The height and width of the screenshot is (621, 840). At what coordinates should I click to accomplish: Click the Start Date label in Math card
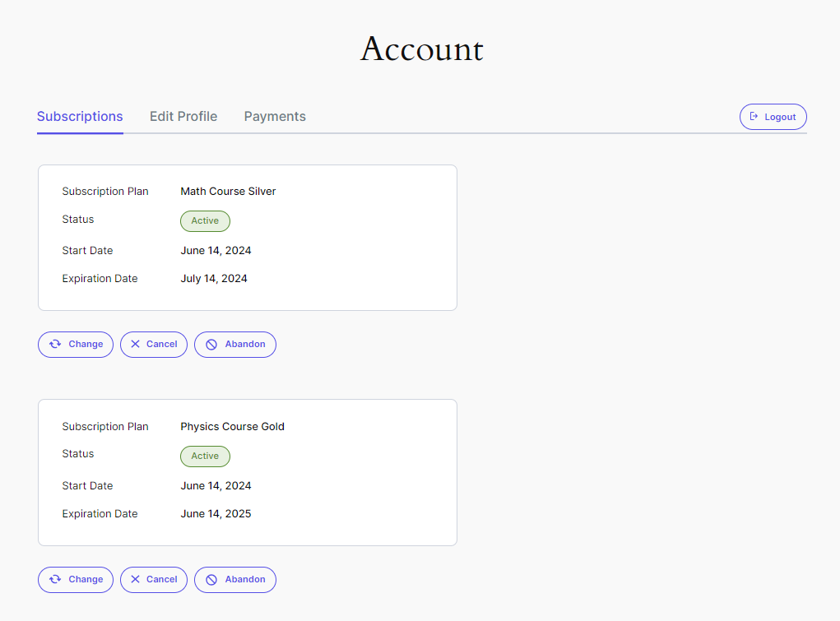[87, 251]
